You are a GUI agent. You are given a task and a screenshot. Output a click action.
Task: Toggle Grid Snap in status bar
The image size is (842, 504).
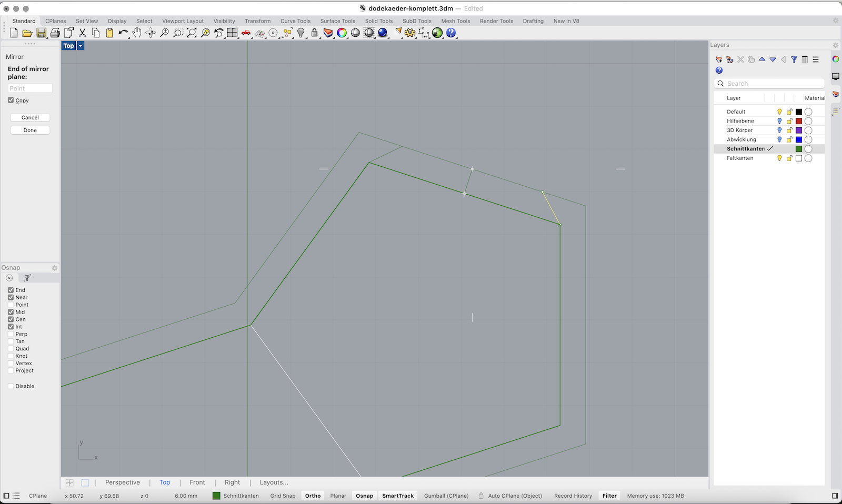coord(283,496)
